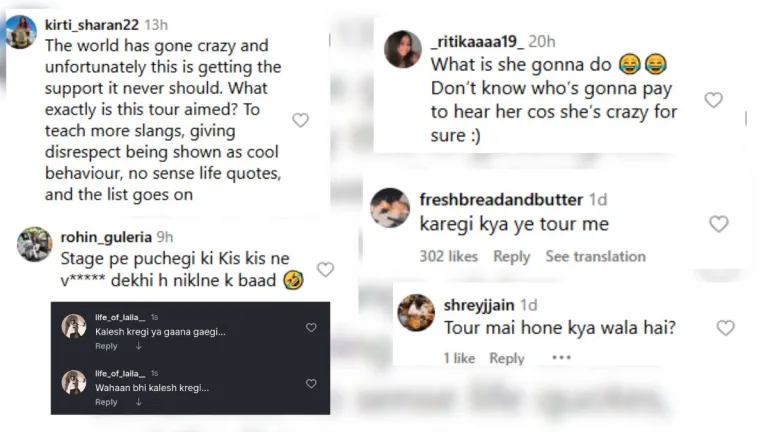Expand replies arrow under 'Wahaan bhi kalesh kregi'

[x=138, y=402]
